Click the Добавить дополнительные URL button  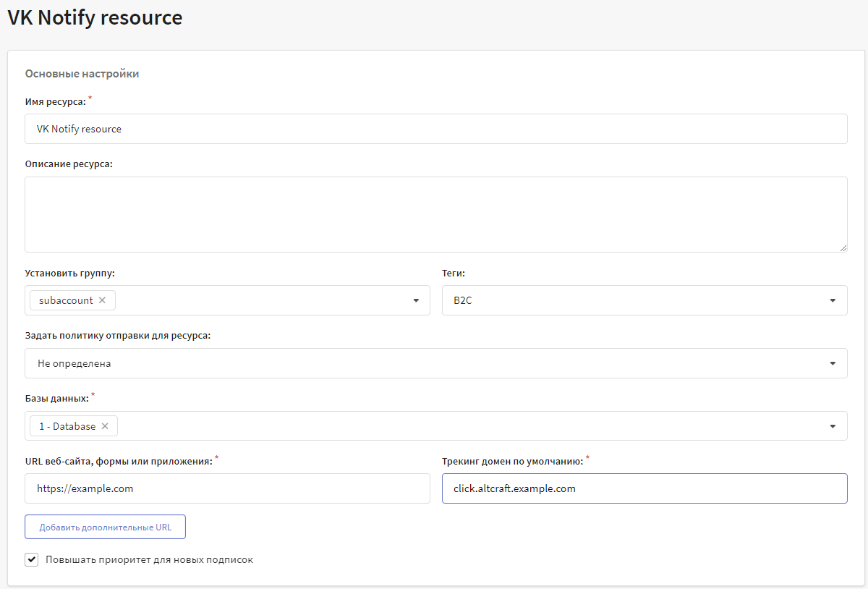pyautogui.click(x=105, y=527)
